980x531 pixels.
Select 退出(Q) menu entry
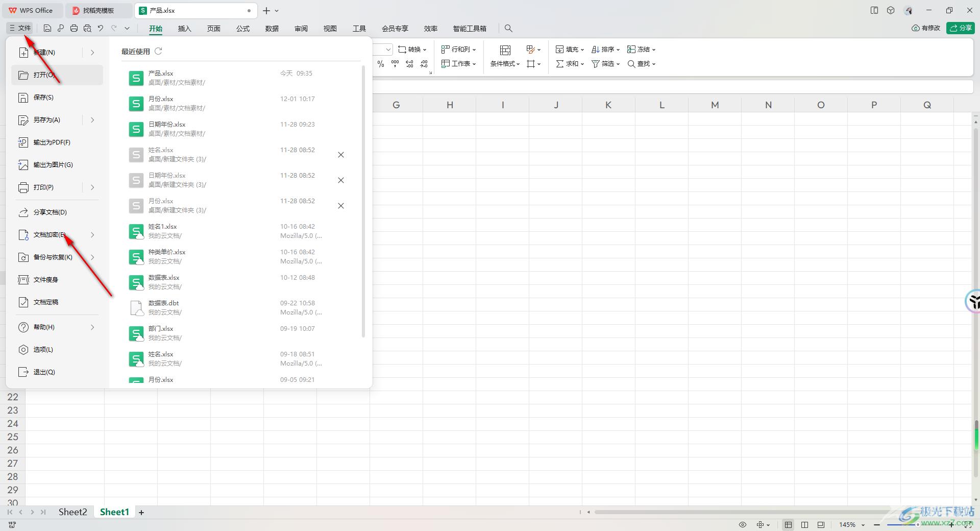pyautogui.click(x=57, y=372)
